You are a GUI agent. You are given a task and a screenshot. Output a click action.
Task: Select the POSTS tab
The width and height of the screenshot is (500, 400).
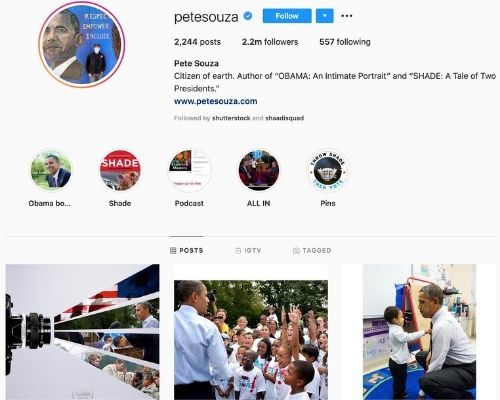coord(187,250)
